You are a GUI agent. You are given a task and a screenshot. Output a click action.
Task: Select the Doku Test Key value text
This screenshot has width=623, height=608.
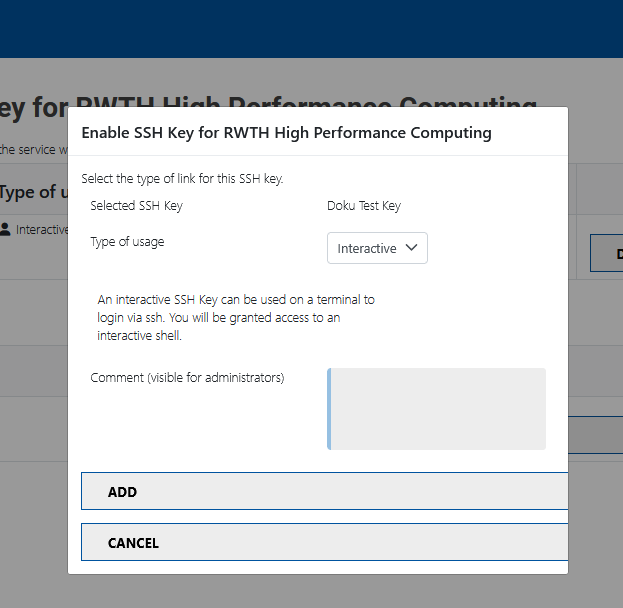363,206
